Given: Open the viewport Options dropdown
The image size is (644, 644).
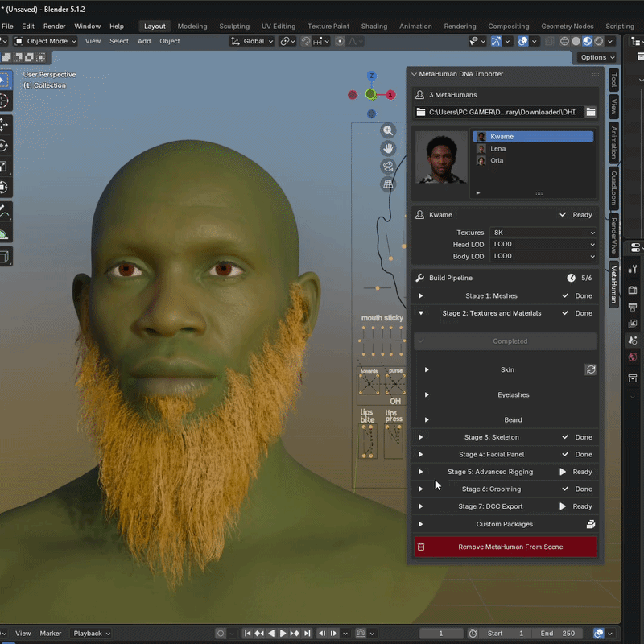Looking at the screenshot, I should tap(597, 57).
